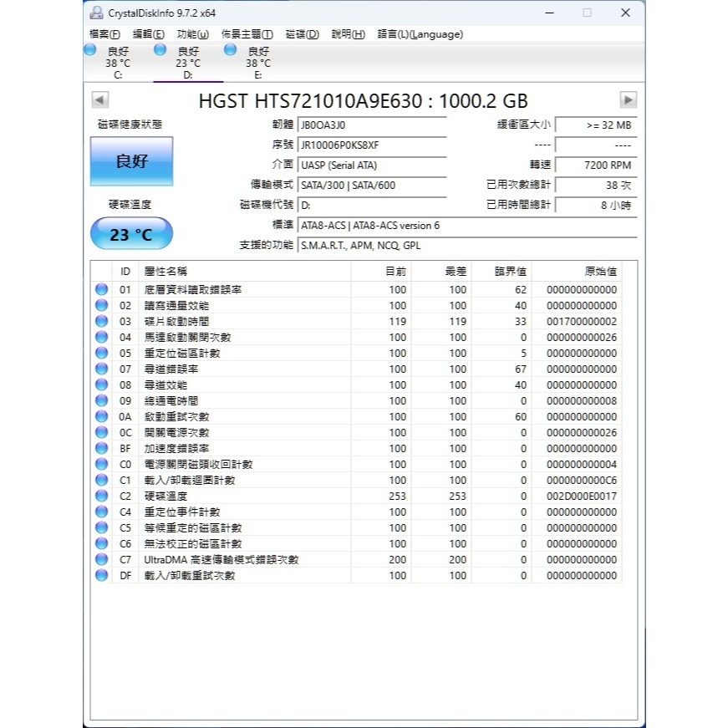
Task: Click the status dot beside C7 UltraDMA attribute
Action: coord(101,560)
